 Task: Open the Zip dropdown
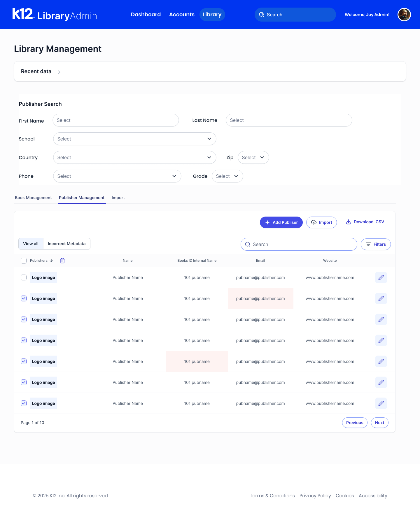253,157
